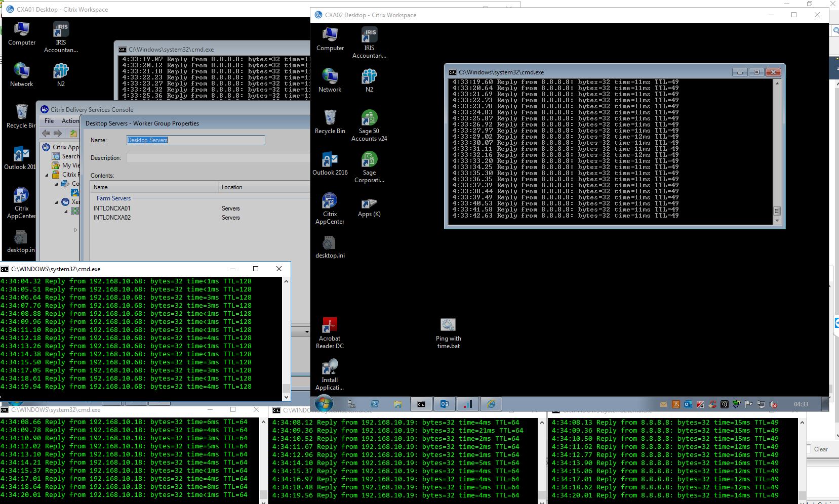
Task: Click the Windows Start orb in CXA02
Action: (x=324, y=403)
